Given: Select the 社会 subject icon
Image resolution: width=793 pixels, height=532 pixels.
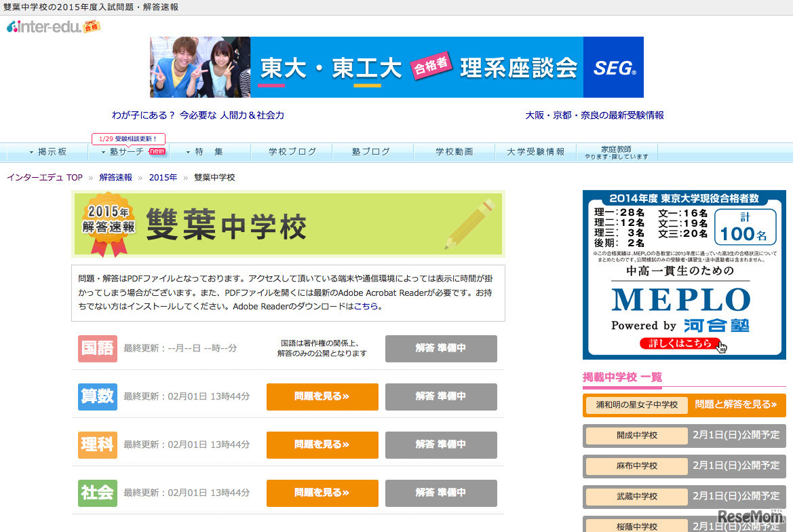Looking at the screenshot, I should 99,493.
